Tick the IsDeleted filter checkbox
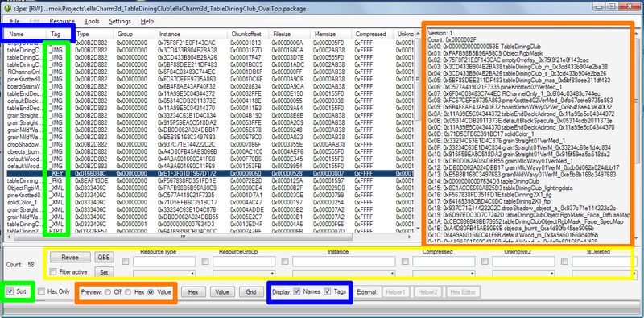The image size is (644, 318). (x=565, y=261)
